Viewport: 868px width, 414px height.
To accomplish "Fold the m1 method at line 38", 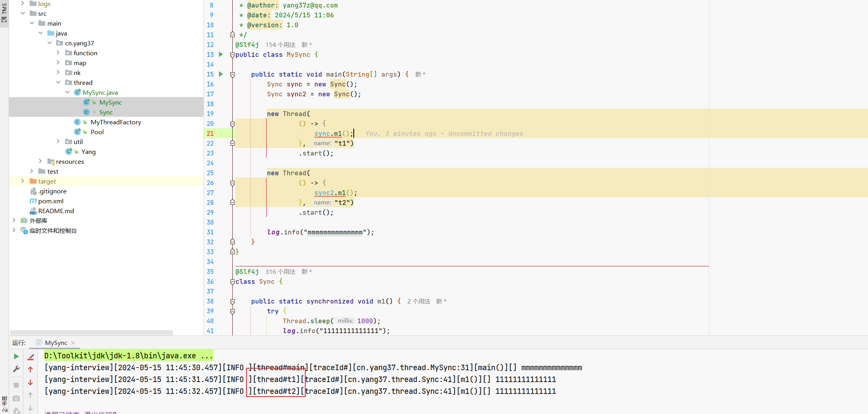I will (x=232, y=302).
